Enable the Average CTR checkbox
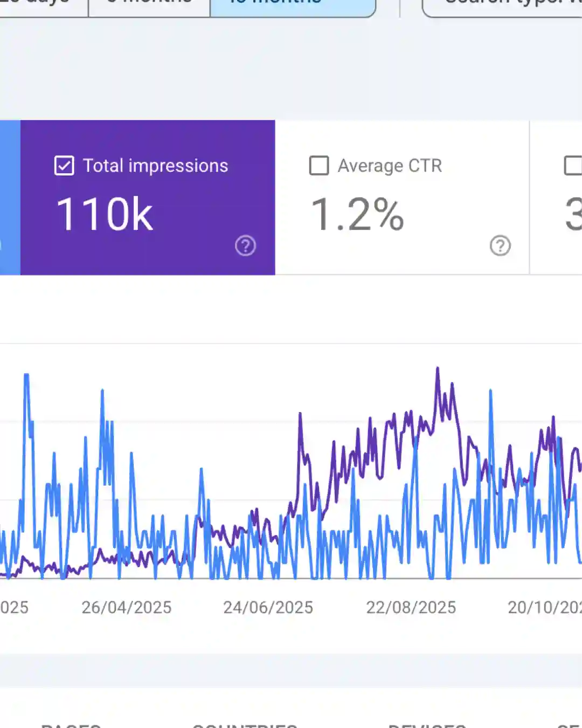 pyautogui.click(x=319, y=166)
